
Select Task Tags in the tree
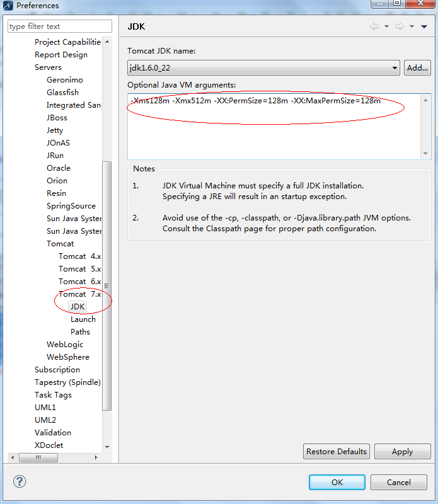(x=53, y=395)
